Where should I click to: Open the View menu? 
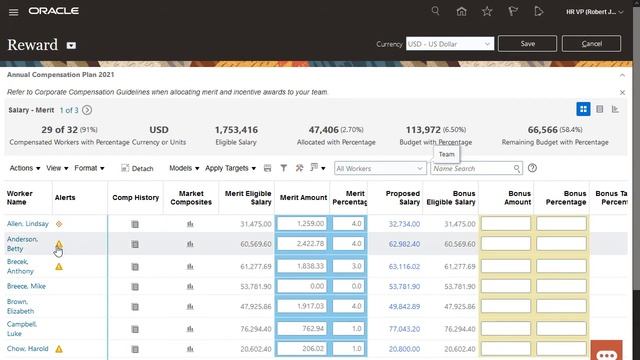(57, 168)
